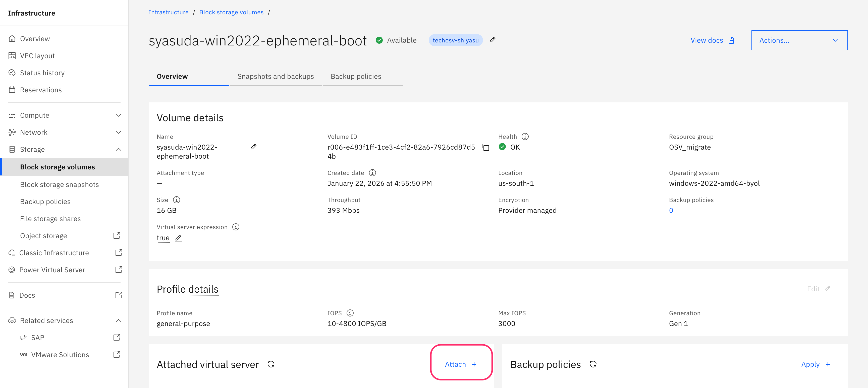Viewport: 868px width, 388px height.
Task: Open the IOPS info tooltip
Action: [x=350, y=313]
